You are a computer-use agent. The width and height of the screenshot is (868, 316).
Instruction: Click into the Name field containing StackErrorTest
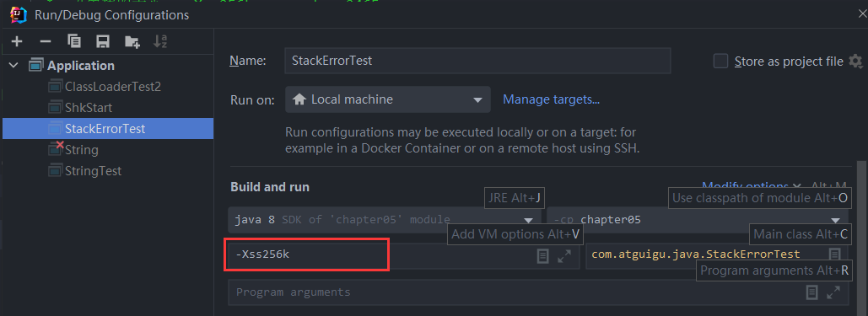pyautogui.click(x=477, y=61)
